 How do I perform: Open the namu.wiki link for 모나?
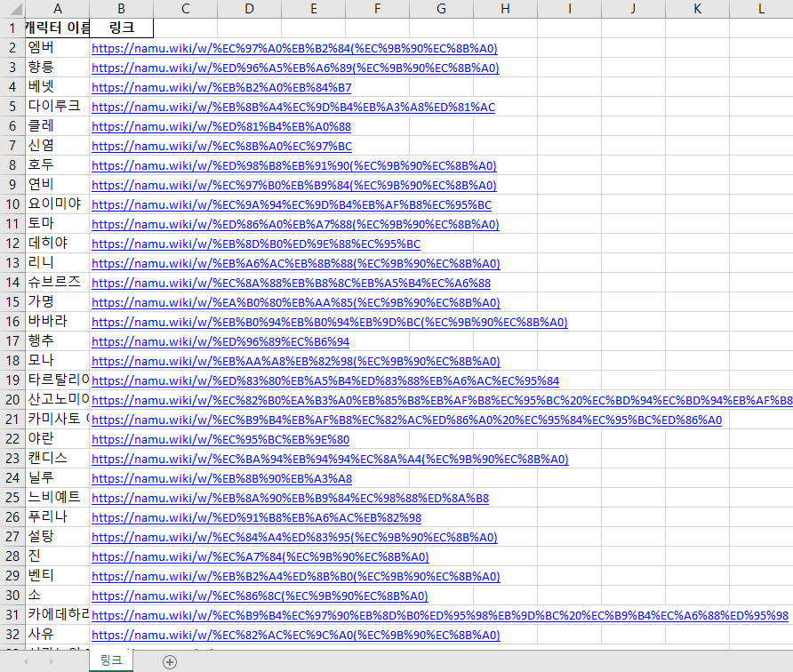(296, 361)
